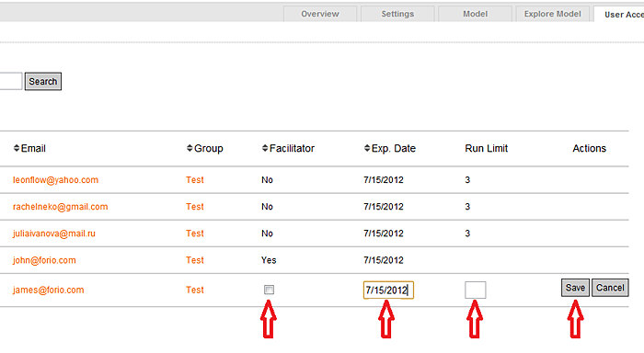Go to the Model tab
This screenshot has width=644, height=353.
tap(476, 14)
